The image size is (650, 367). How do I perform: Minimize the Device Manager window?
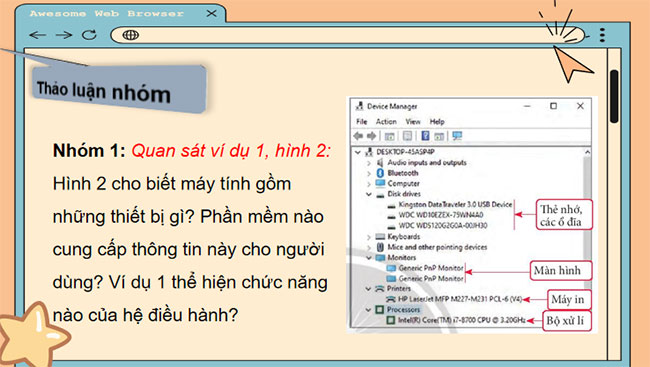[x=527, y=106]
